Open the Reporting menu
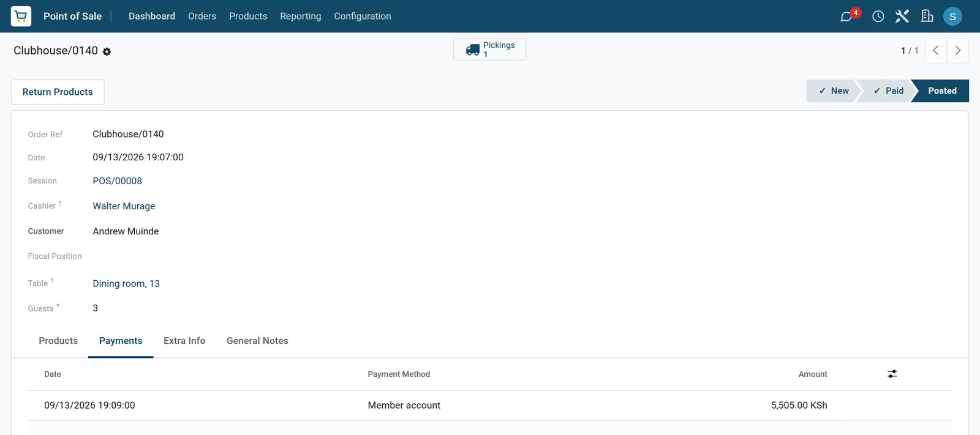The width and height of the screenshot is (980, 435). click(x=300, y=16)
